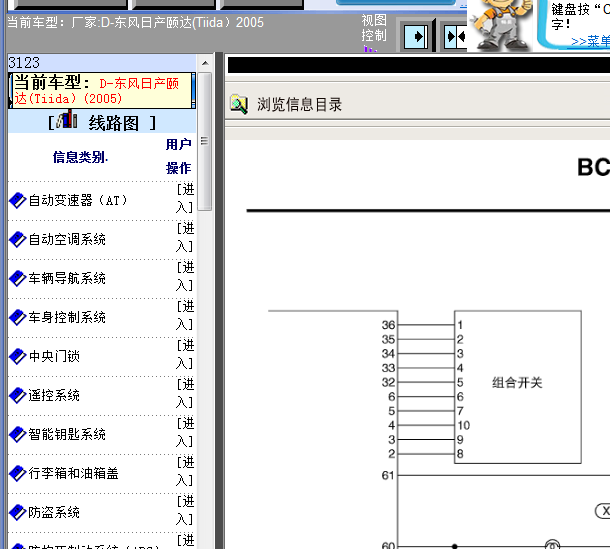Click the 组合开关 component box in diagram
Image resolution: width=610 pixels, height=549 pixels.
(517, 387)
